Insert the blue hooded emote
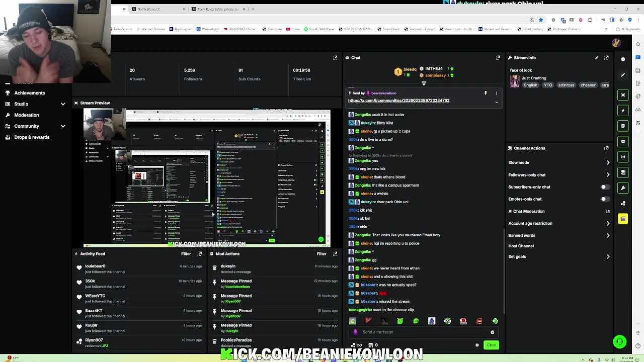The width and height of the screenshot is (644, 362). pyautogui.click(x=432, y=321)
